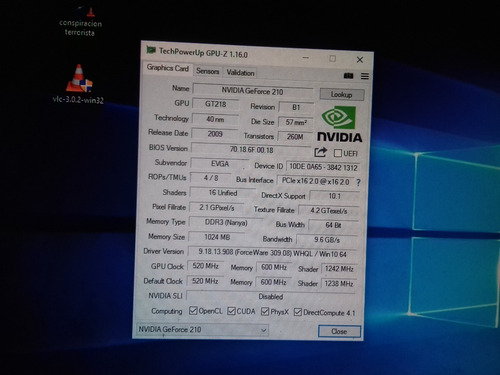
Task: Click the Shaders field 16 Unified
Action: tap(223, 193)
